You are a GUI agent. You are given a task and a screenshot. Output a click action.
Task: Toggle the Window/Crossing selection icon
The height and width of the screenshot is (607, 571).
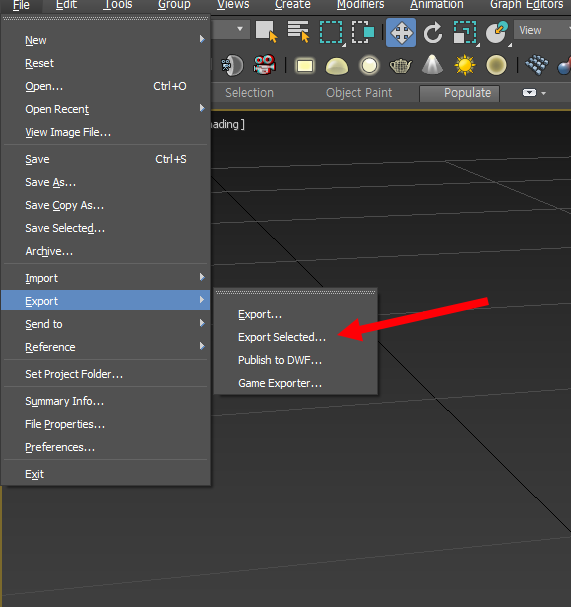363,32
